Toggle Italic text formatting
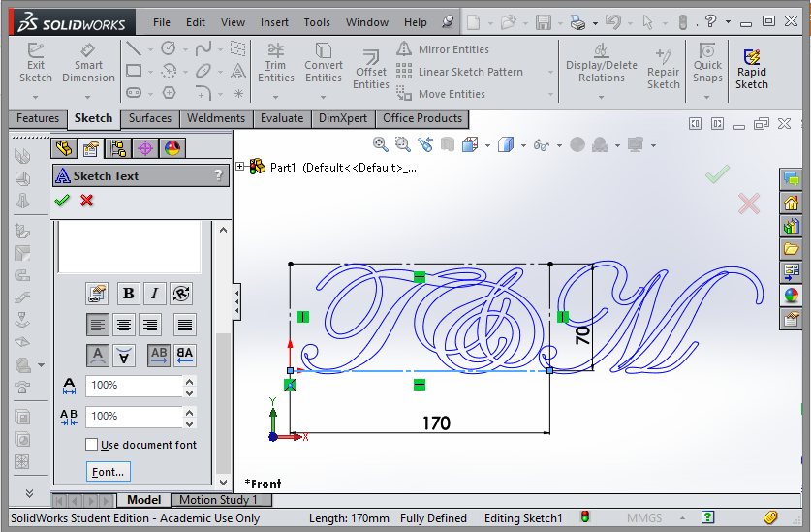 (x=154, y=294)
